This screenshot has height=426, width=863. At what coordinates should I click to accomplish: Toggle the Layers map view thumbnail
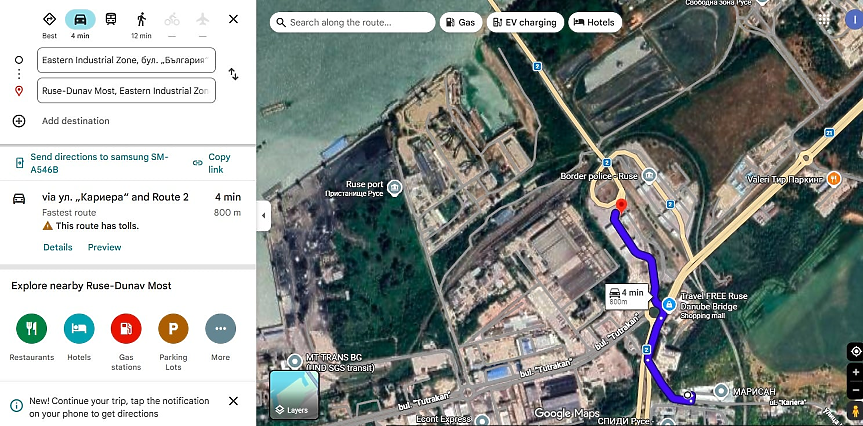[294, 394]
